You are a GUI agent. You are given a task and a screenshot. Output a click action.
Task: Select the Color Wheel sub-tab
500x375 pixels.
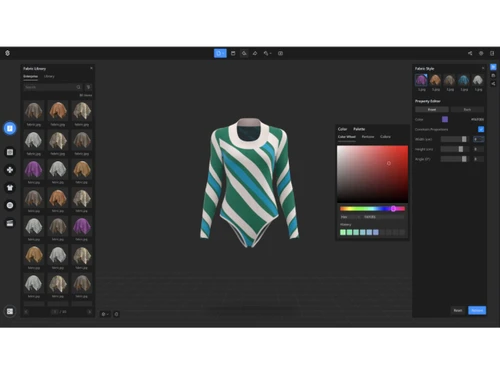pos(347,137)
